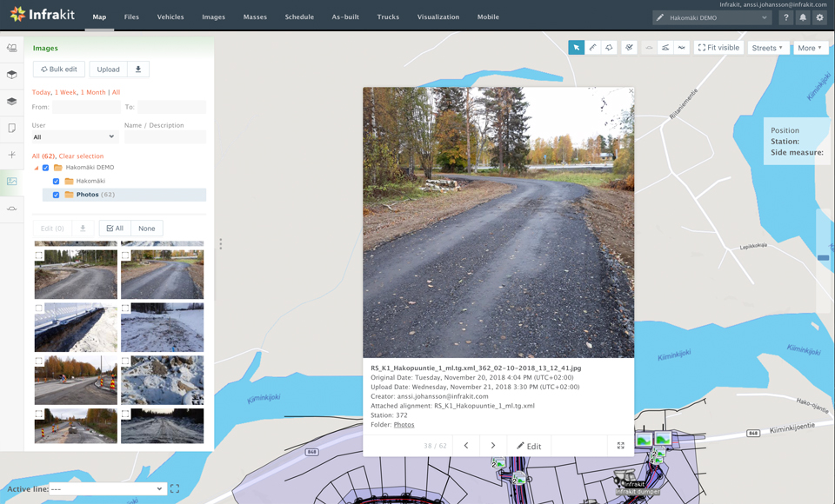Click the Clear selection link
Screen dimensions: 835x504
[x=81, y=156]
